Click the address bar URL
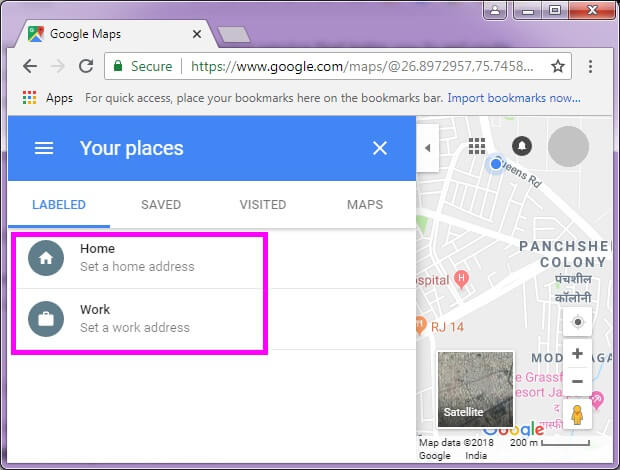Viewport: 620px width, 470px height. pos(362,66)
